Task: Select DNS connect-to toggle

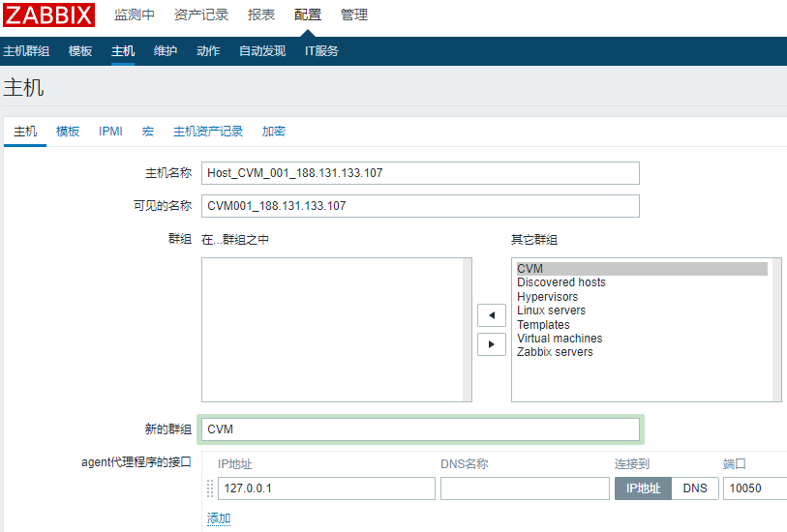Action: coord(695,488)
